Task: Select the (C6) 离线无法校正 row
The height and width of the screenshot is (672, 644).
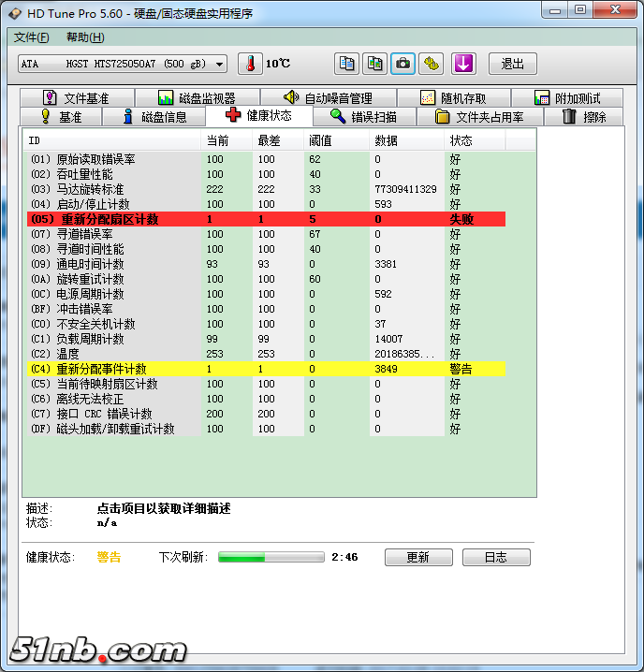Action: coord(266,399)
